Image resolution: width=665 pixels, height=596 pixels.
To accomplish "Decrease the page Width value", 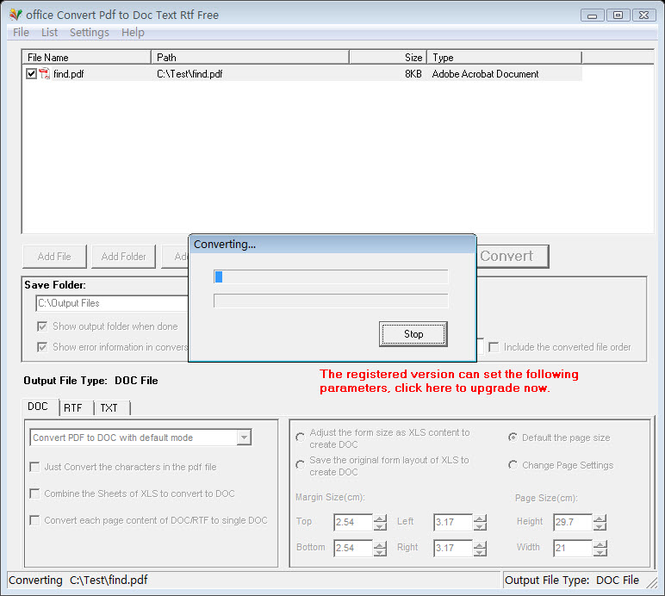I will (600, 552).
